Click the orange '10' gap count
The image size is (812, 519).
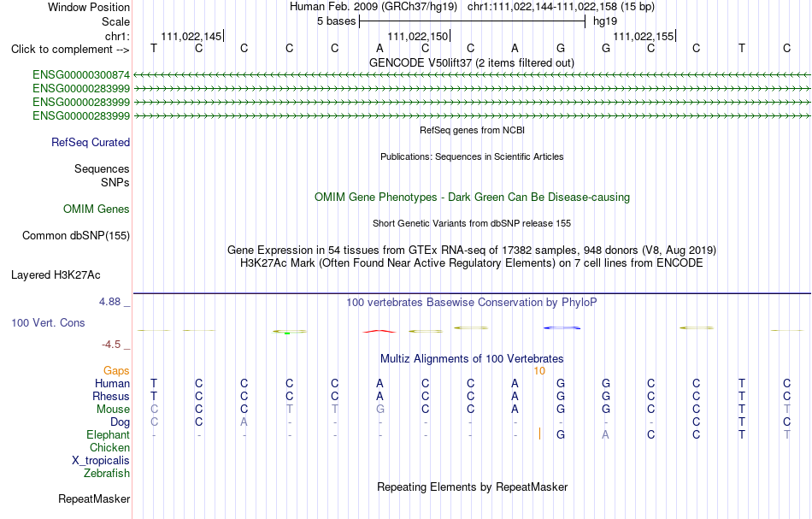[x=539, y=371]
